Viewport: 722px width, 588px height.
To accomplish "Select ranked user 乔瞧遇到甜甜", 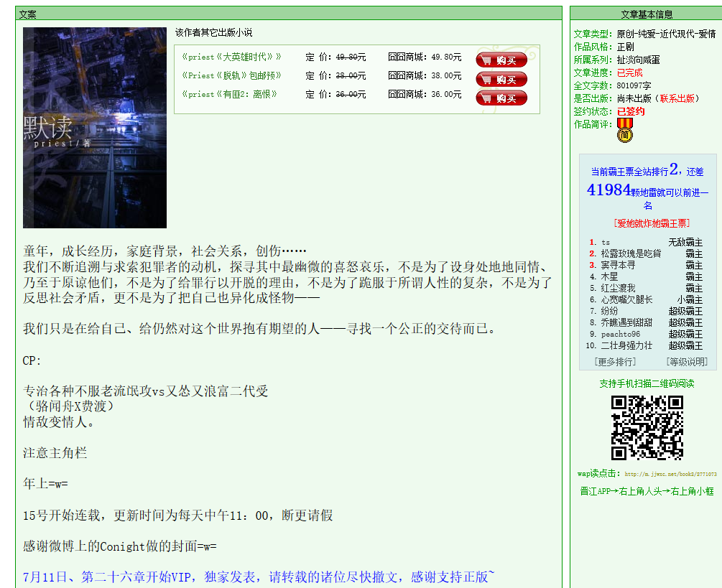I will pos(626,322).
